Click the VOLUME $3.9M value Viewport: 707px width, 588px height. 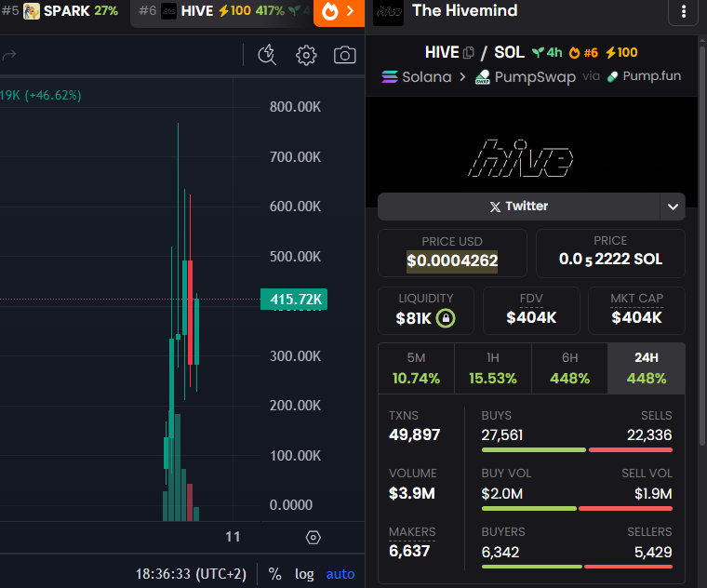click(x=412, y=493)
